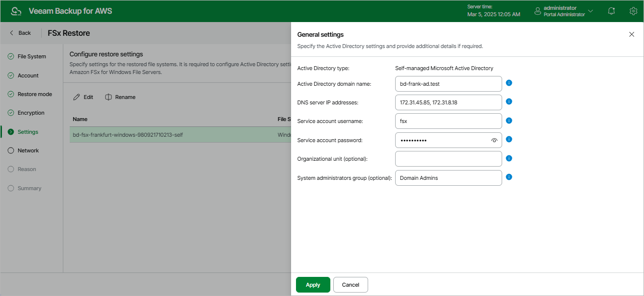644x296 pixels.
Task: Click the Back button
Action: 21,33
